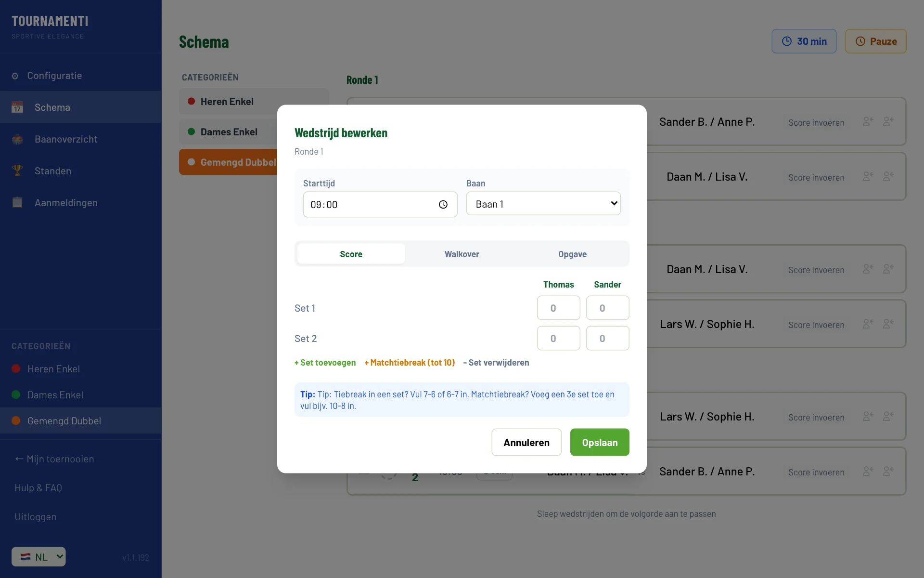Switch to the Score tab
Viewport: 924px width, 578px height.
pos(351,254)
